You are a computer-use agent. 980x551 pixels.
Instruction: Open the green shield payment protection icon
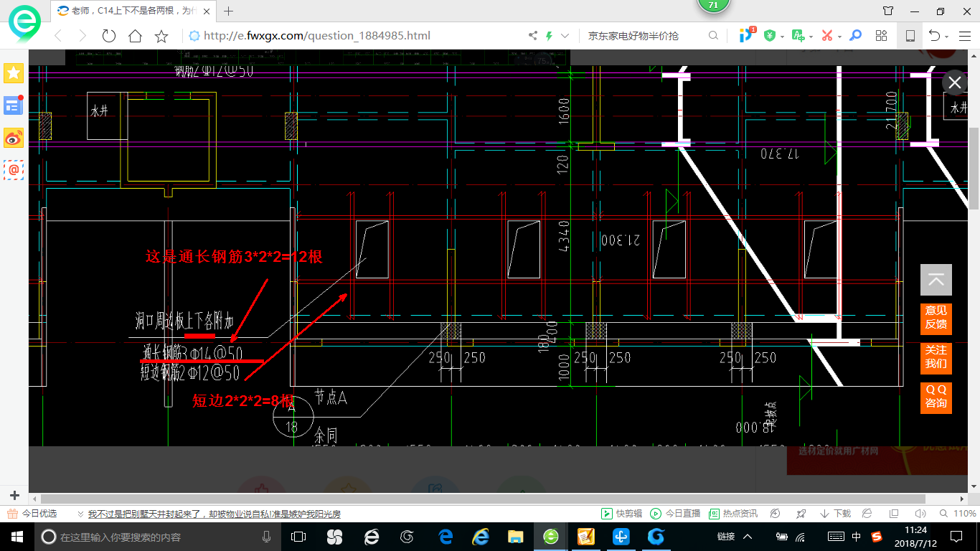pos(770,36)
